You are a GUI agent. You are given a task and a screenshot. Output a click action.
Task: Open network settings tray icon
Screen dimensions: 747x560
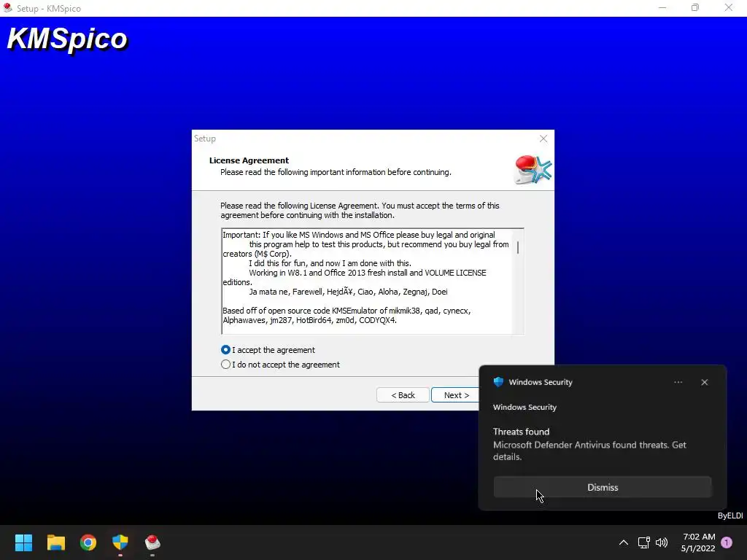coord(643,542)
